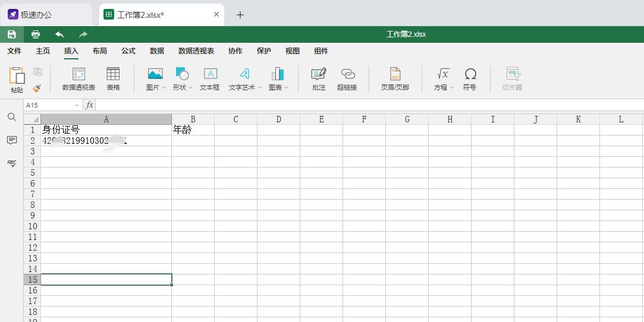Click the Print icon
Viewport: 644px width, 322px height.
pyautogui.click(x=36, y=34)
